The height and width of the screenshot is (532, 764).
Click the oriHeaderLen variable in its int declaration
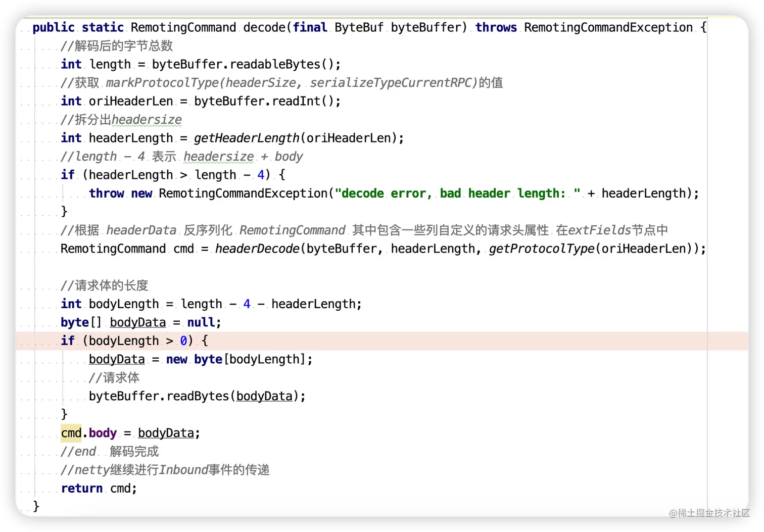131,101
